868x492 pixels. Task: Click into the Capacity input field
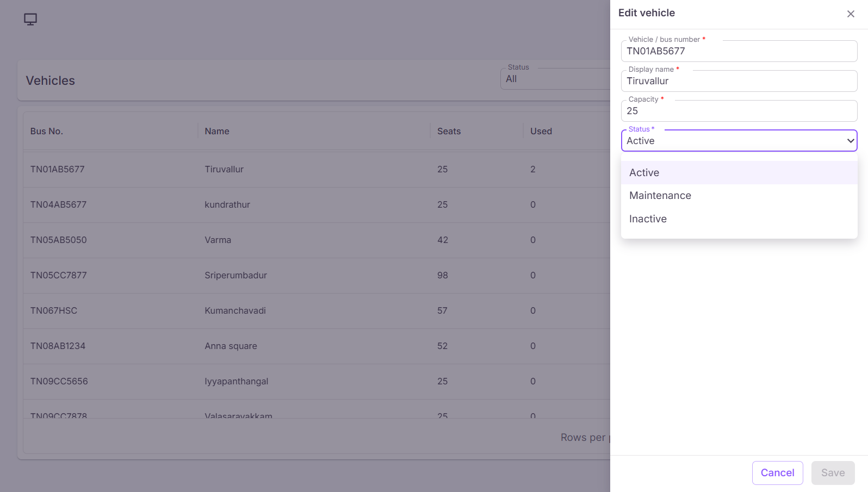tap(739, 111)
